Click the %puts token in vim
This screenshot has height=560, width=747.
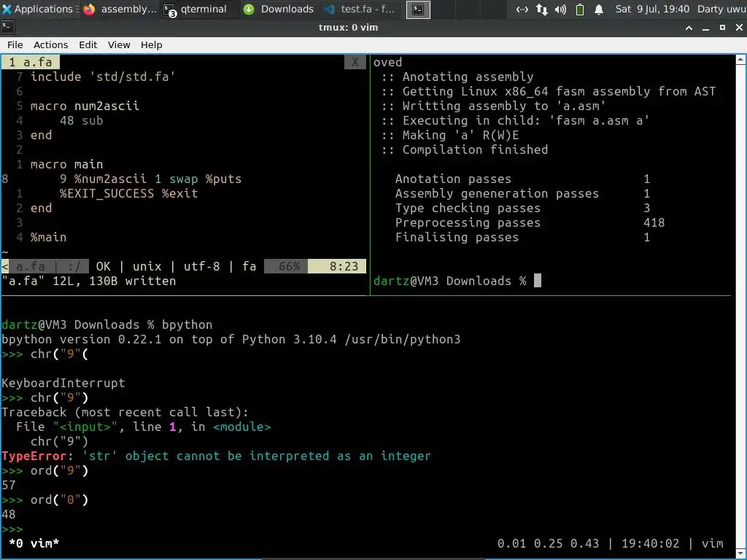223,179
